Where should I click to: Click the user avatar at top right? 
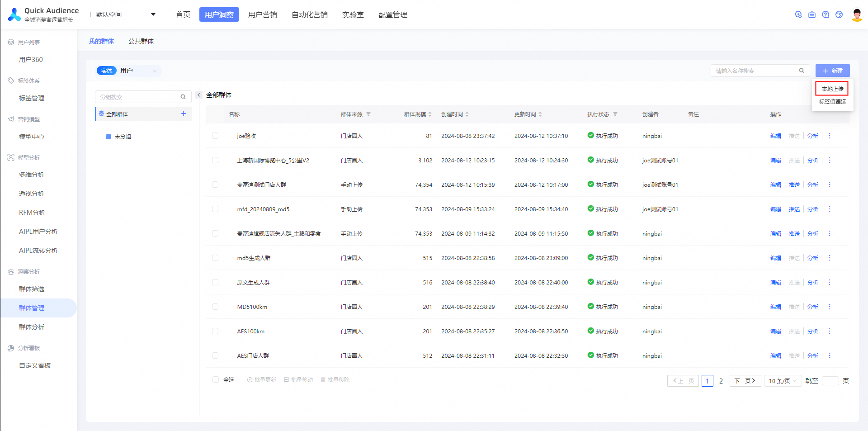857,14
